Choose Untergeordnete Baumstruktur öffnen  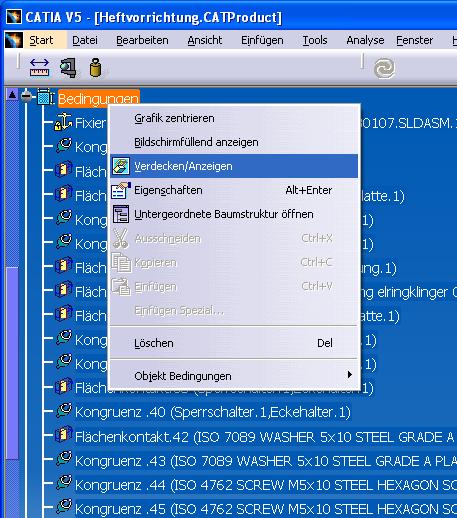click(x=234, y=214)
